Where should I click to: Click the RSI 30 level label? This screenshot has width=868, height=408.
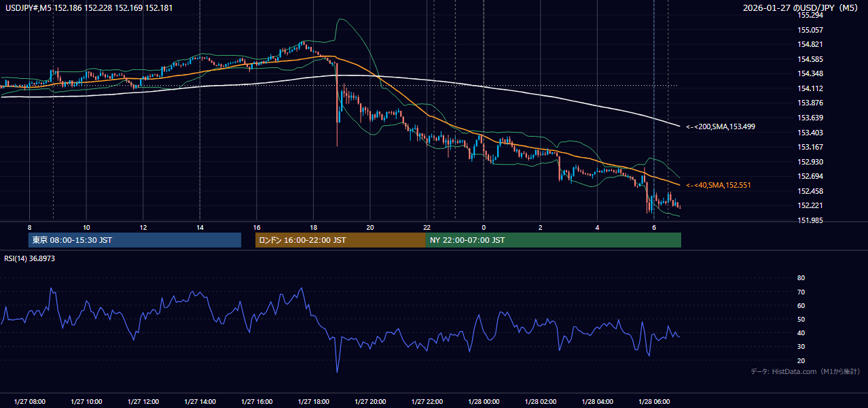tap(801, 347)
